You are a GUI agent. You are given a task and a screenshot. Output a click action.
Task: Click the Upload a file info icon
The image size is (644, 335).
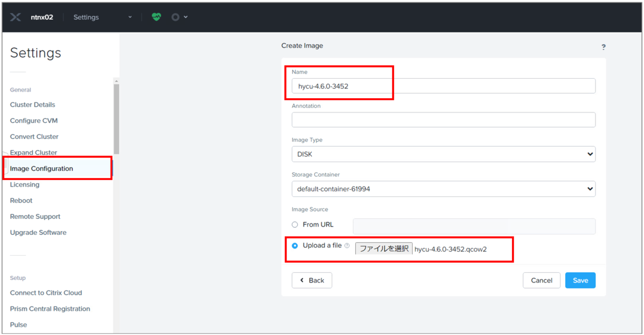point(347,246)
